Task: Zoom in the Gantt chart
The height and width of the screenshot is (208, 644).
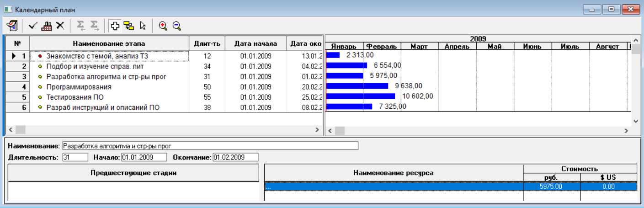Action: click(163, 26)
